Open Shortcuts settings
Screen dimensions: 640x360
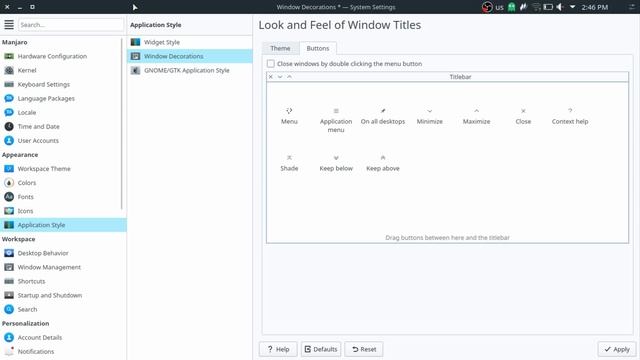pyautogui.click(x=63, y=281)
